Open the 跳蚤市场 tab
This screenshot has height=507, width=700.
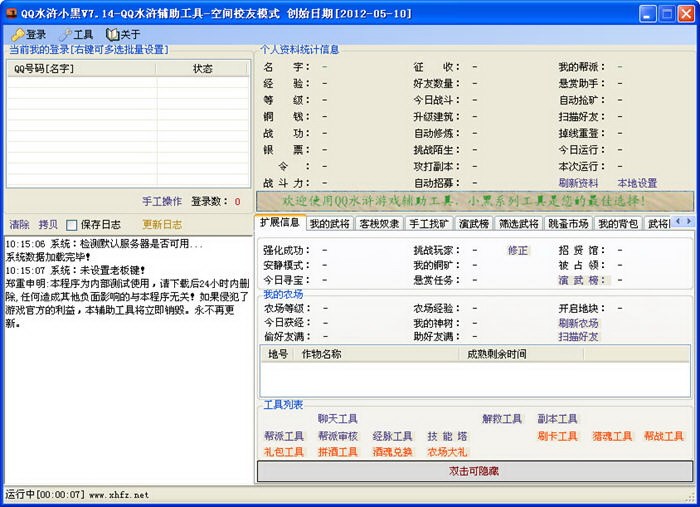[x=568, y=224]
